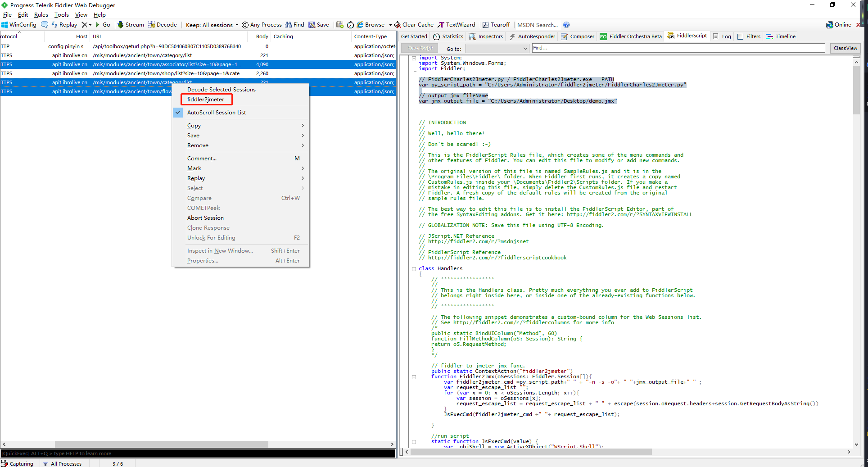This screenshot has width=868, height=467.
Task: Open the TextWizard tool
Action: pyautogui.click(x=457, y=25)
